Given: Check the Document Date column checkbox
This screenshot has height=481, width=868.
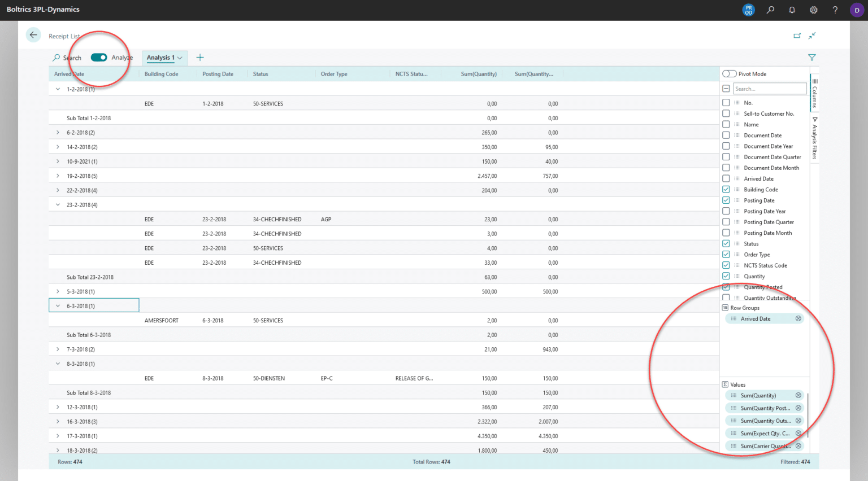Looking at the screenshot, I should click(726, 135).
